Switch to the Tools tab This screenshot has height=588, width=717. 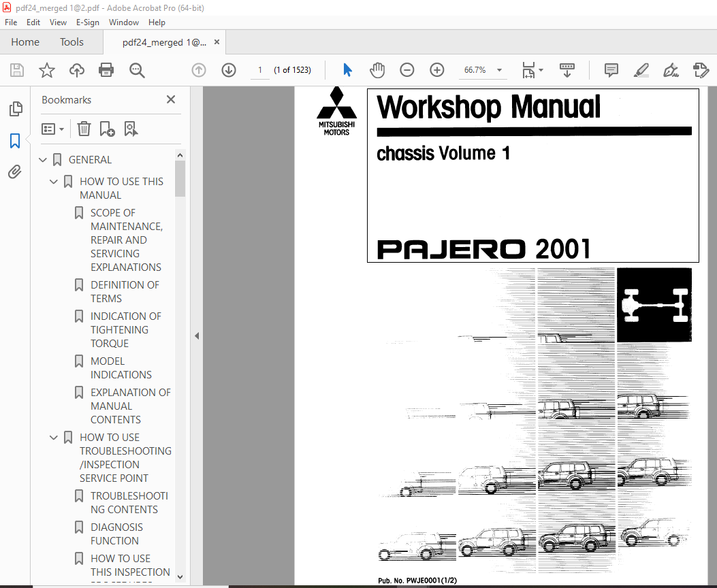point(71,42)
